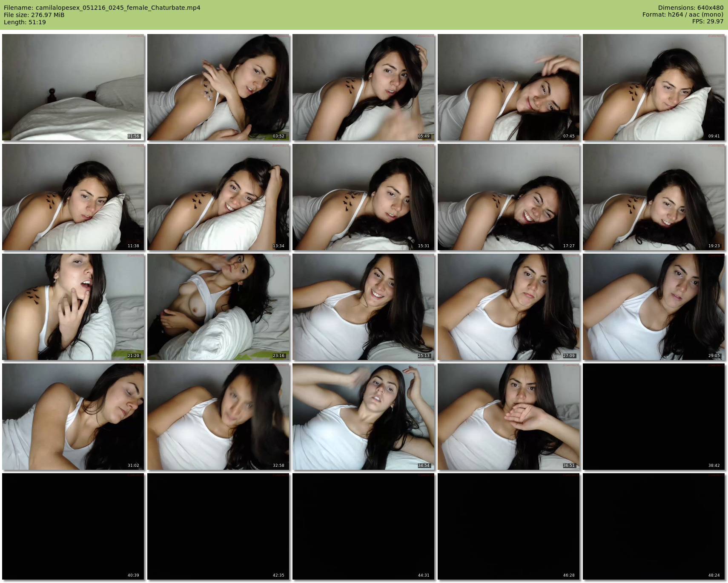Click the 36:51 timestamp label

coord(569,466)
